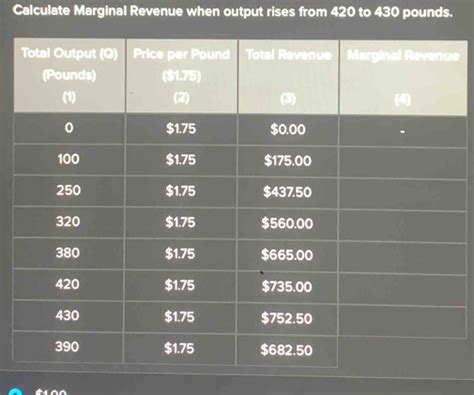474x395 pixels.
Task: Click the Marginal Revenue column header
Action: click(403, 78)
